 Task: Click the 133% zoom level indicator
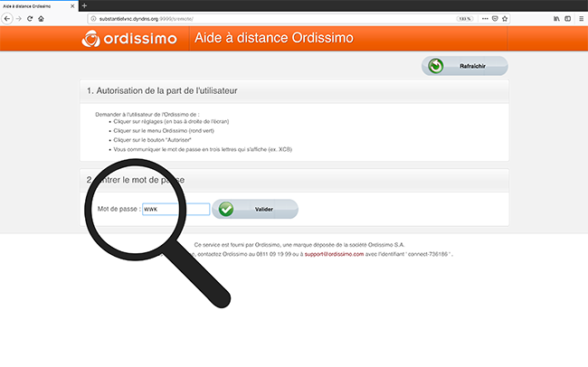pos(465,19)
